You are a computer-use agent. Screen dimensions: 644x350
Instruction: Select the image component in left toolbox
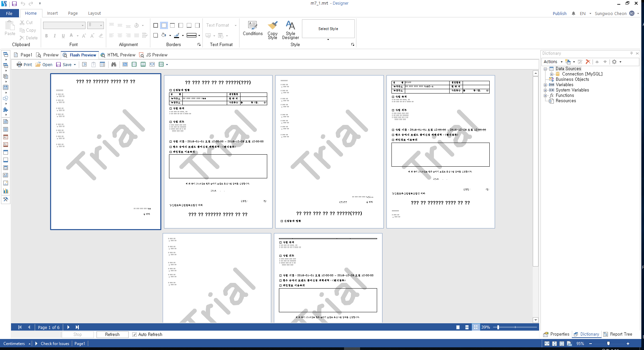click(x=6, y=183)
